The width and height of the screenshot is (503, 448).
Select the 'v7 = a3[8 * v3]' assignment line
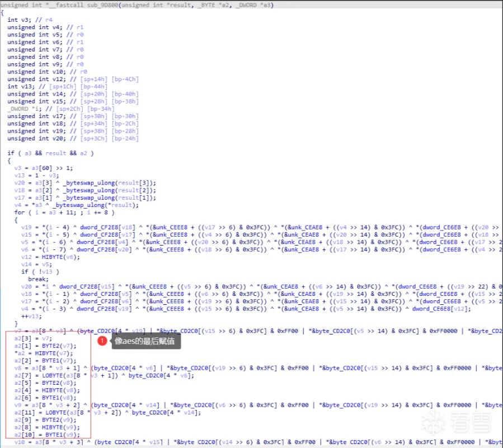[258, 331]
